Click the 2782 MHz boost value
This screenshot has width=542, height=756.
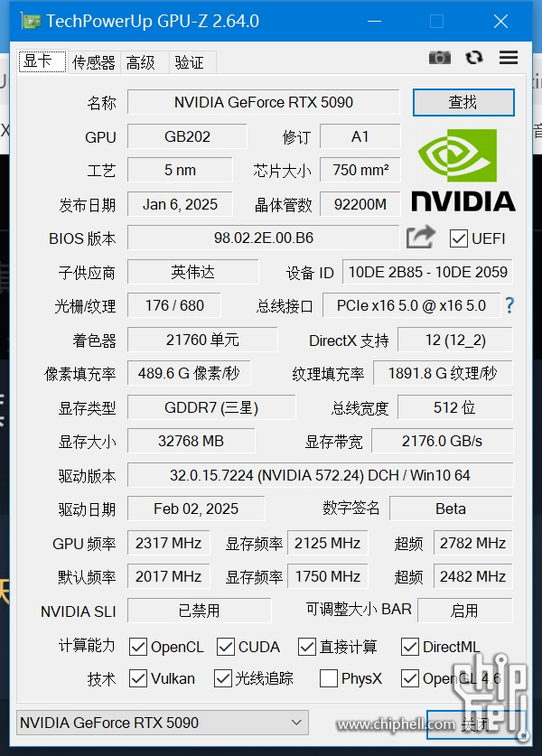coord(472,543)
